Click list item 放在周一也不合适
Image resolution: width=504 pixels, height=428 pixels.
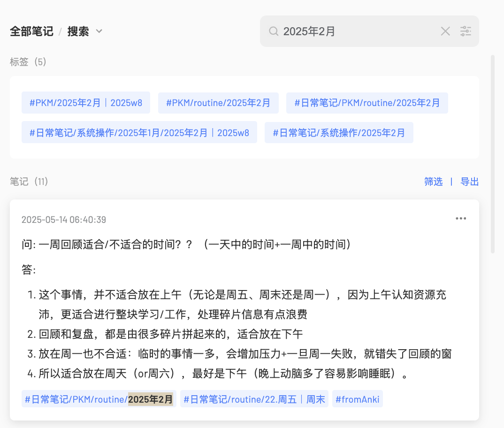pos(239,354)
